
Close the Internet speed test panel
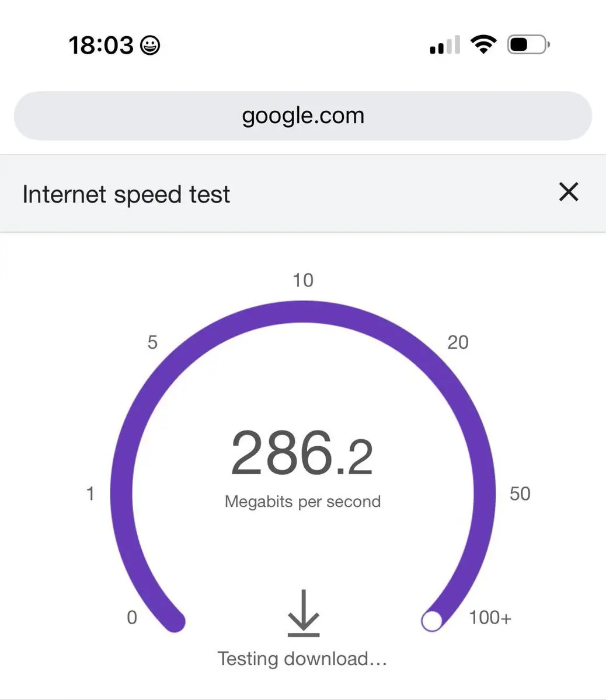(x=568, y=192)
